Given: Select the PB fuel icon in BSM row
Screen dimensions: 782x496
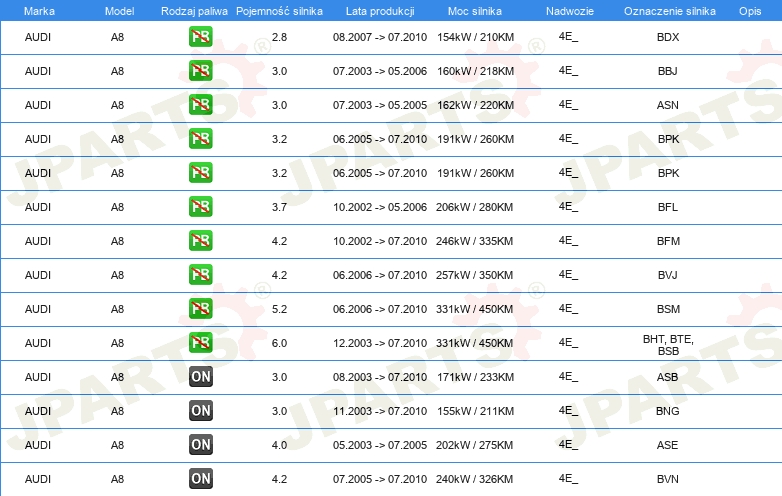Looking at the screenshot, I should click(x=200, y=309).
